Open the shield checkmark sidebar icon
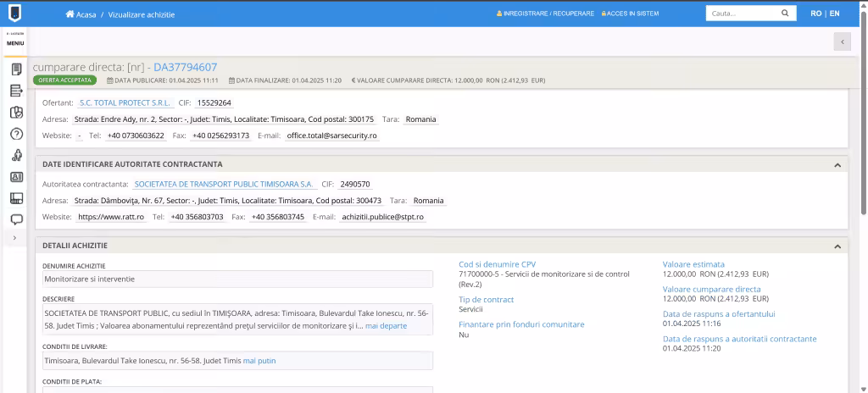The width and height of the screenshot is (868, 393). pyautogui.click(x=17, y=113)
